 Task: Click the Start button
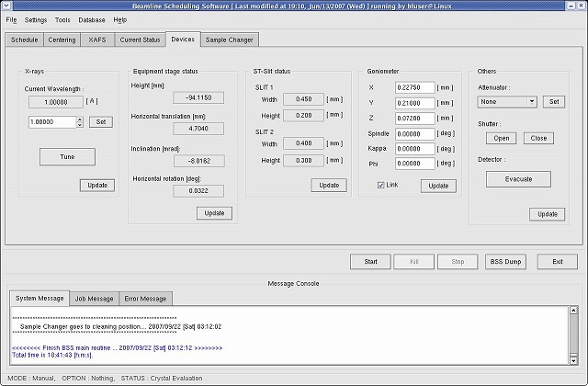click(x=370, y=261)
